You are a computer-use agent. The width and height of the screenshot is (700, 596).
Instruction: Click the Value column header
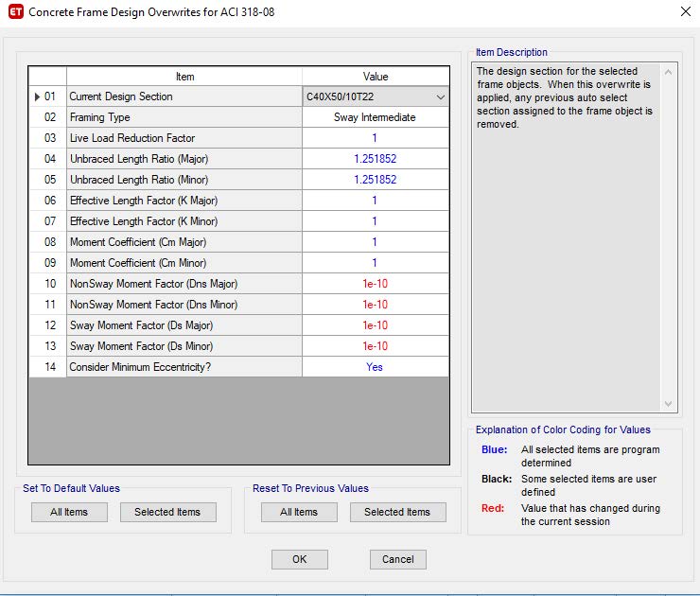[x=376, y=77]
